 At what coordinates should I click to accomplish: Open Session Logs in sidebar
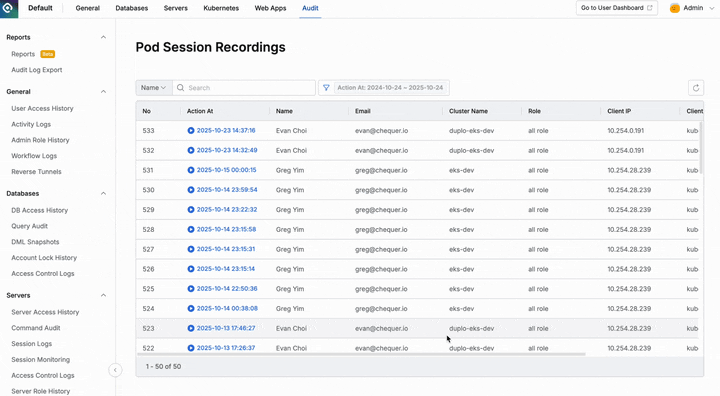(32, 344)
